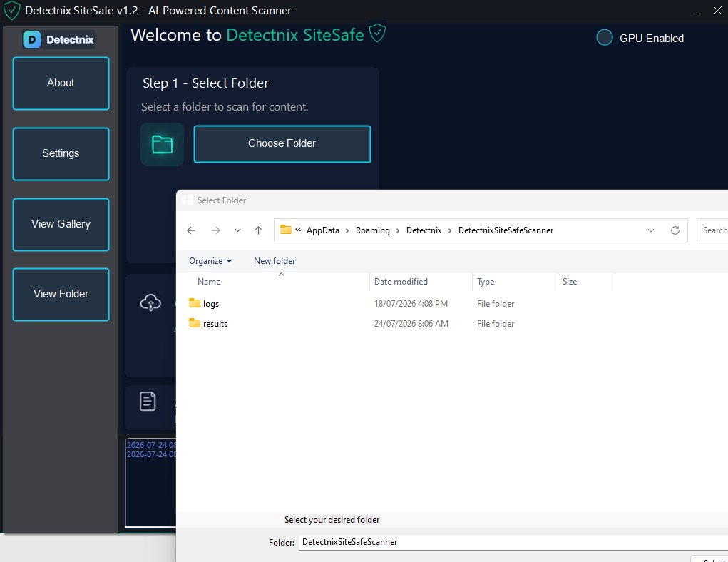The image size is (728, 562).
Task: Sort by Date modified column
Action: tap(401, 282)
